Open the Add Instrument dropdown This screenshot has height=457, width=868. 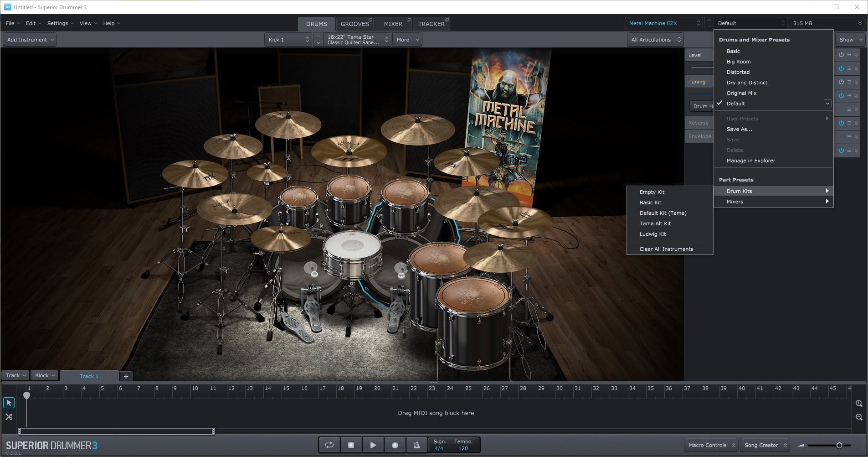pos(30,40)
